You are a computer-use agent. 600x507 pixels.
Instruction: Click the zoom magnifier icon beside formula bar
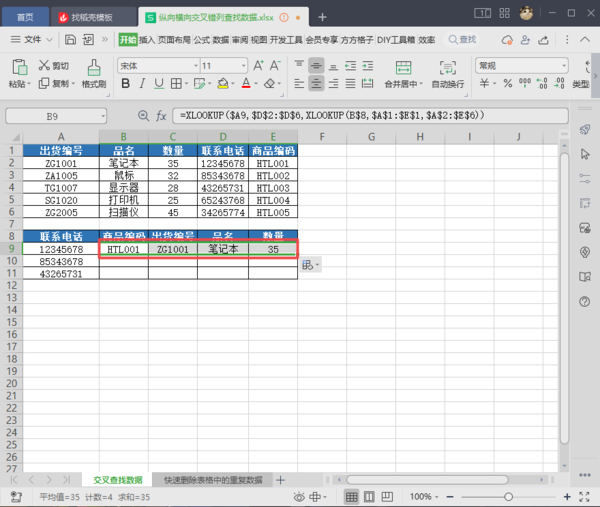pos(143,116)
